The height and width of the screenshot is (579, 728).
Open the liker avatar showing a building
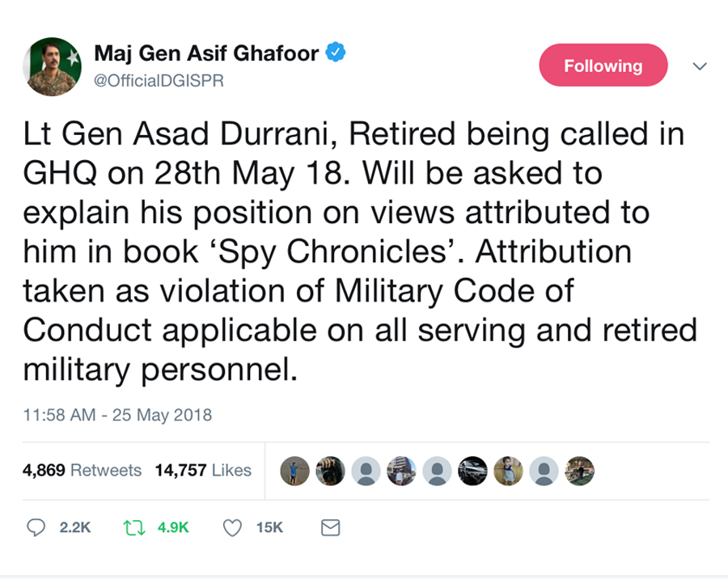coord(401,471)
